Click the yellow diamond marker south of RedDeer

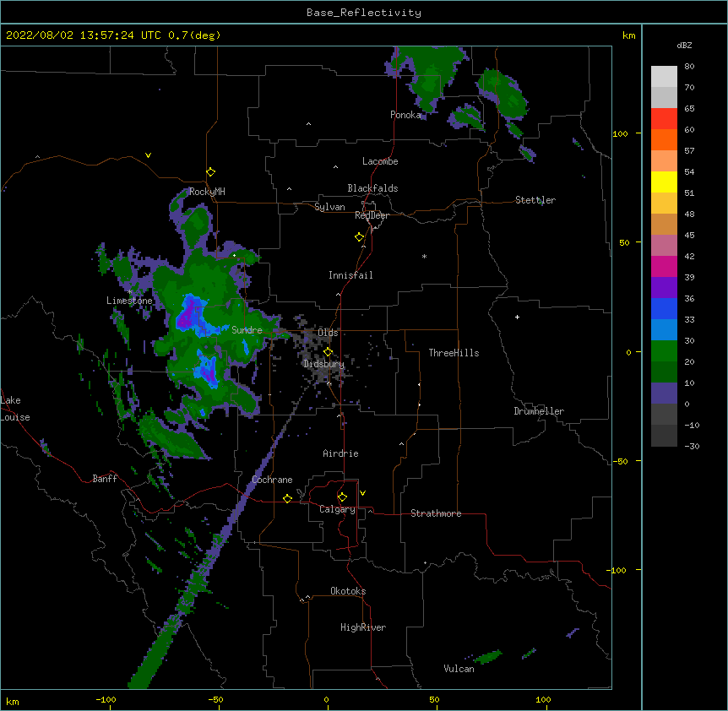point(360,237)
